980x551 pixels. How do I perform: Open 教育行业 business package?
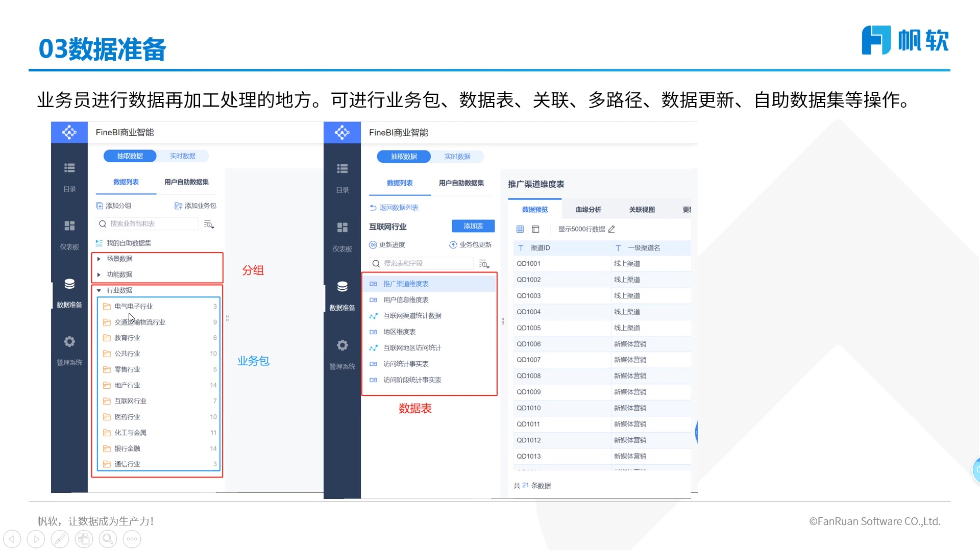[159, 338]
